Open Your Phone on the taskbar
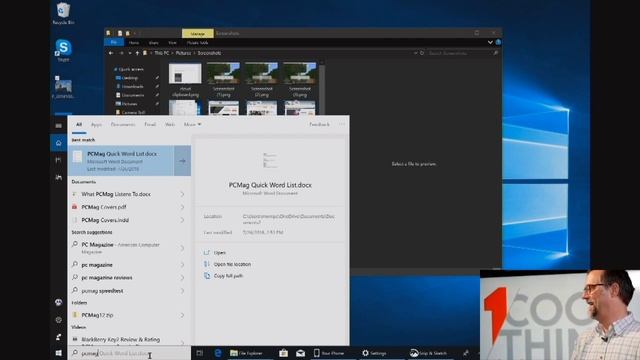This screenshot has height=360, width=640. 329,353
